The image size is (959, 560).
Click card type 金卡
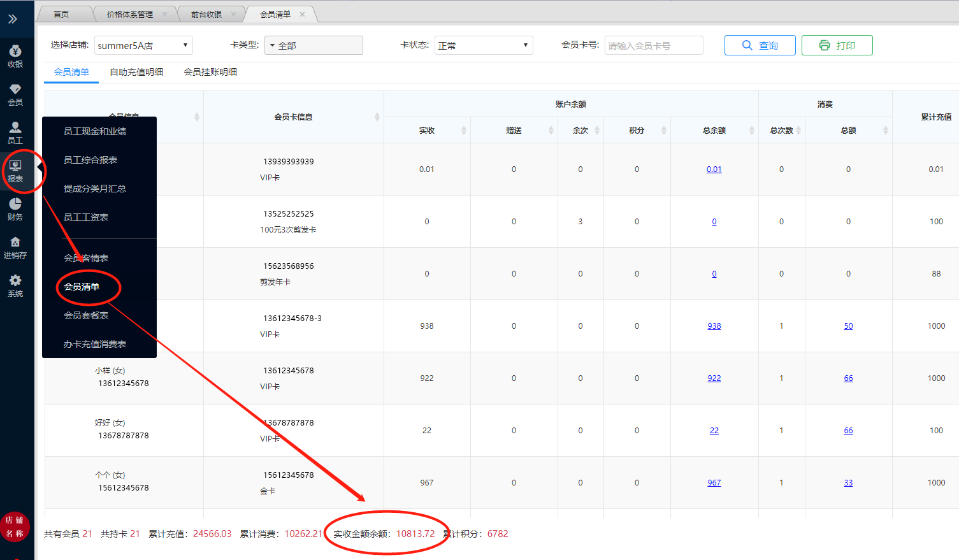point(268,491)
